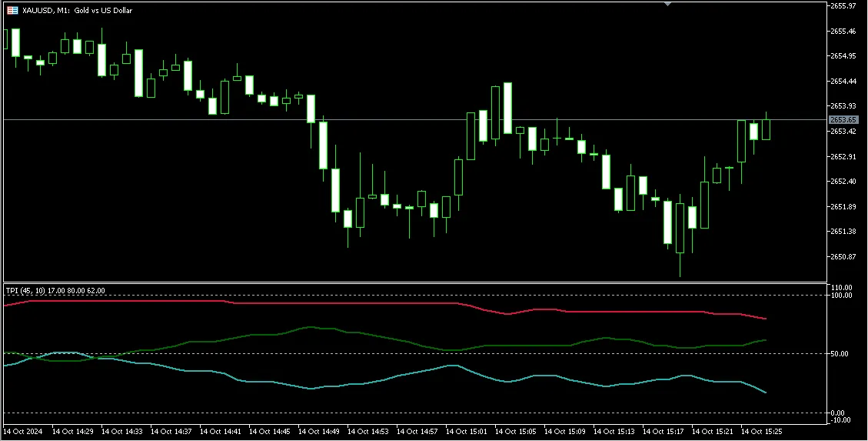Click the '14 Oct 14:37' time label

pyautogui.click(x=171, y=431)
